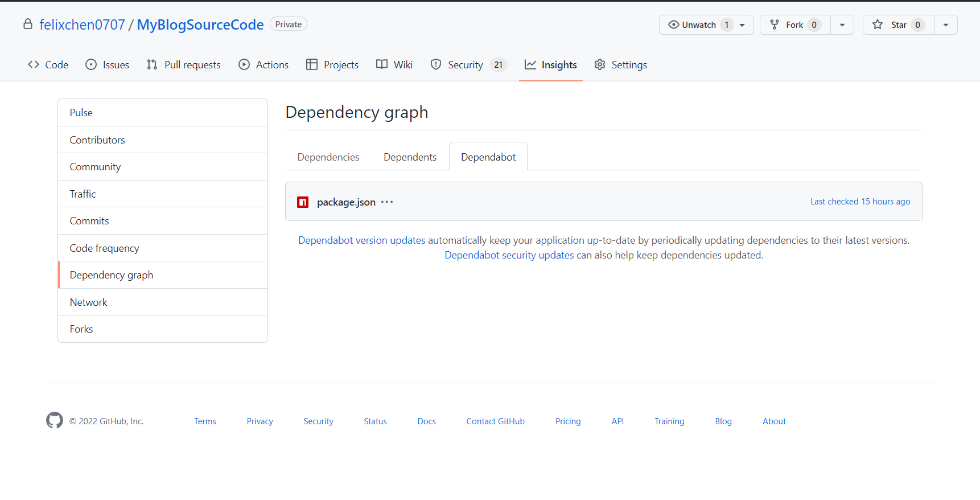Open About link in footer
This screenshot has height=500, width=980.
774,421
